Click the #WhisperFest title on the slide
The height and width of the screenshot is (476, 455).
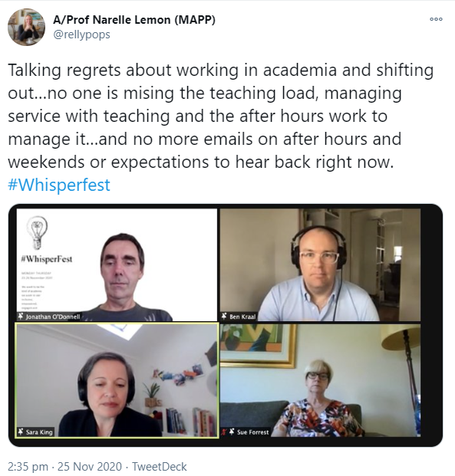(x=47, y=259)
